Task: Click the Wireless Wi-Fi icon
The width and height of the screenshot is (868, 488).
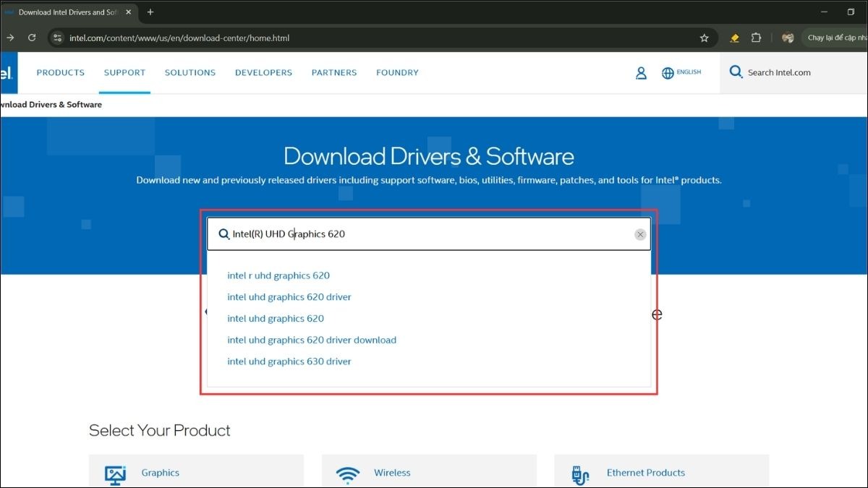Action: tap(348, 474)
